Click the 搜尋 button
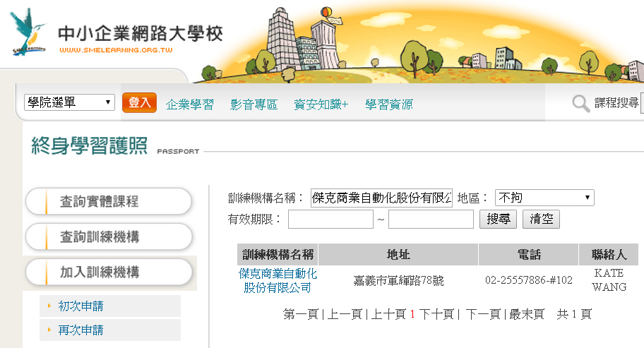Screen dimensions: 644x348 point(499,219)
